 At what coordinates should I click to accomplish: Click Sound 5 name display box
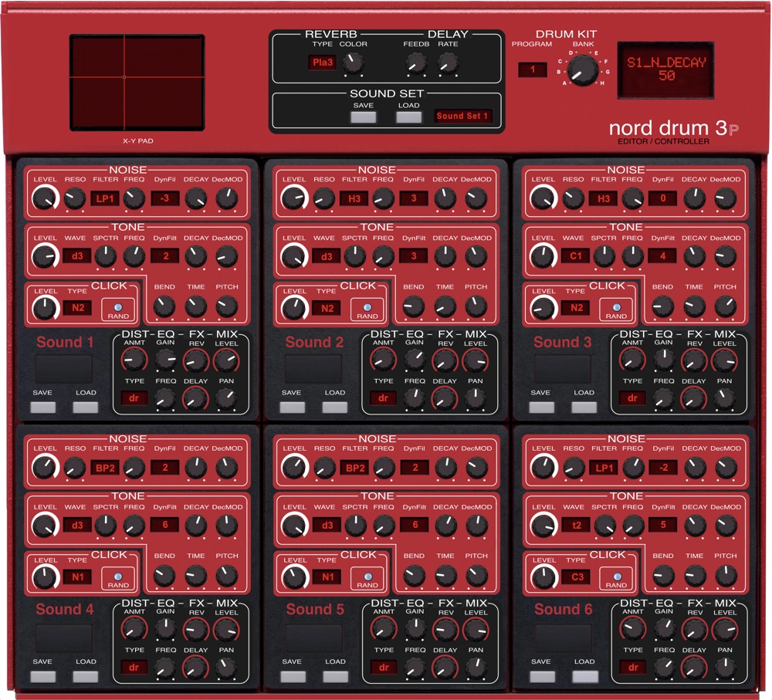pos(313,638)
